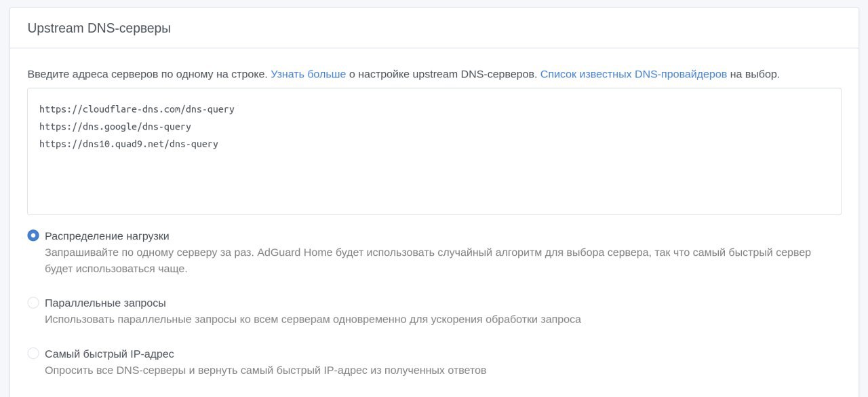
Task: Select the Параллельные запросы radio button
Action: click(33, 303)
